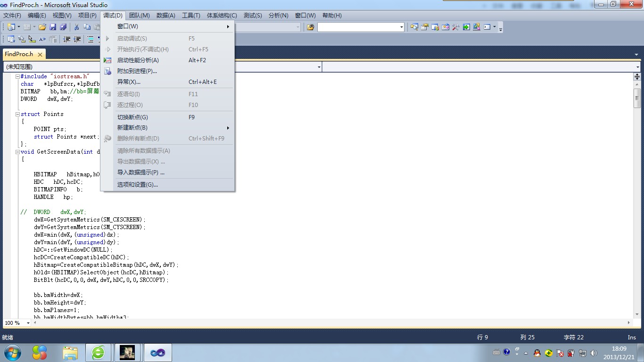The image size is (644, 362).
Task: Click Display Object Member List icon
Action: tap(11, 39)
